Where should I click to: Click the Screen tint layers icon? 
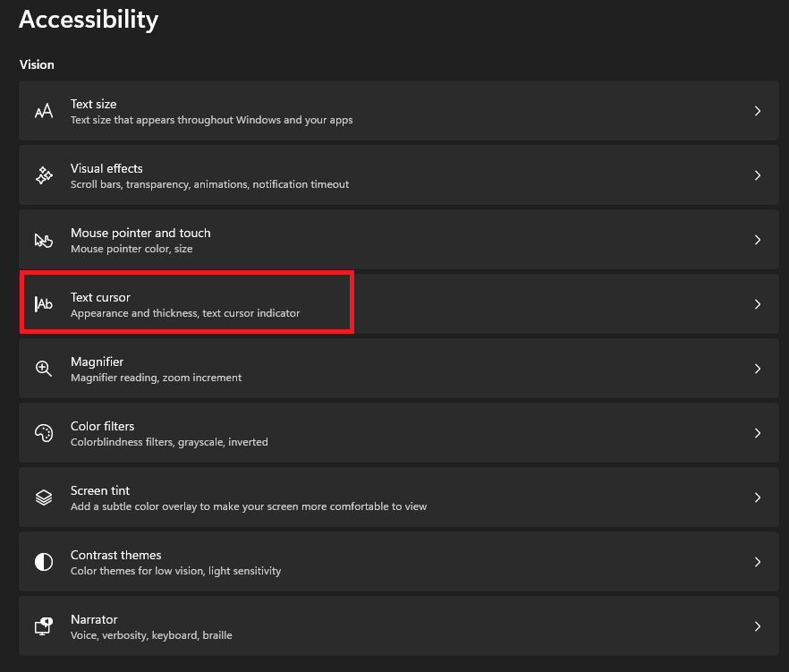tap(44, 498)
